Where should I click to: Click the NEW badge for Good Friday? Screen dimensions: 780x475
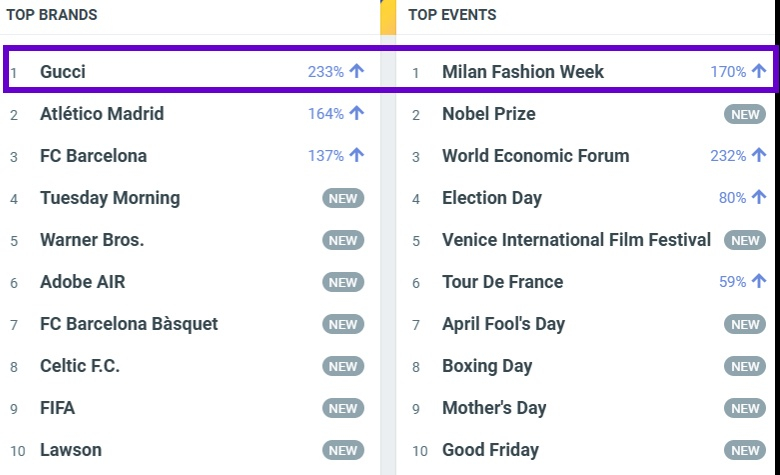tap(745, 450)
